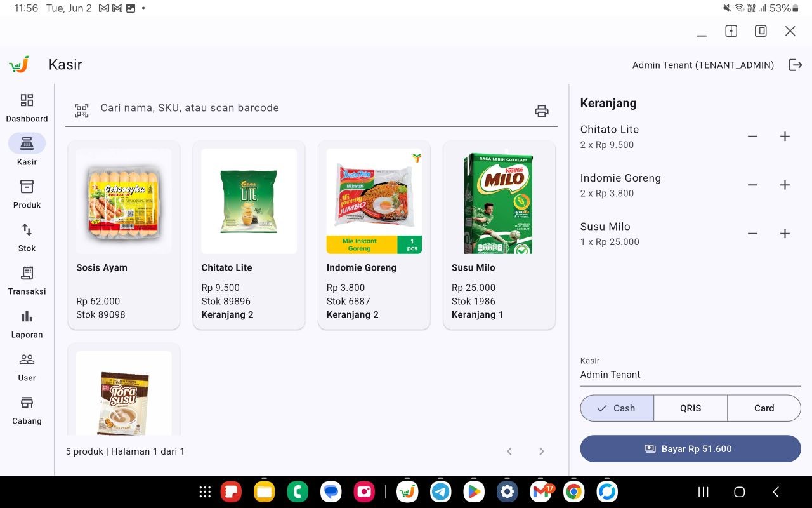Go to the previous product page arrow
812x508 pixels.
point(509,451)
